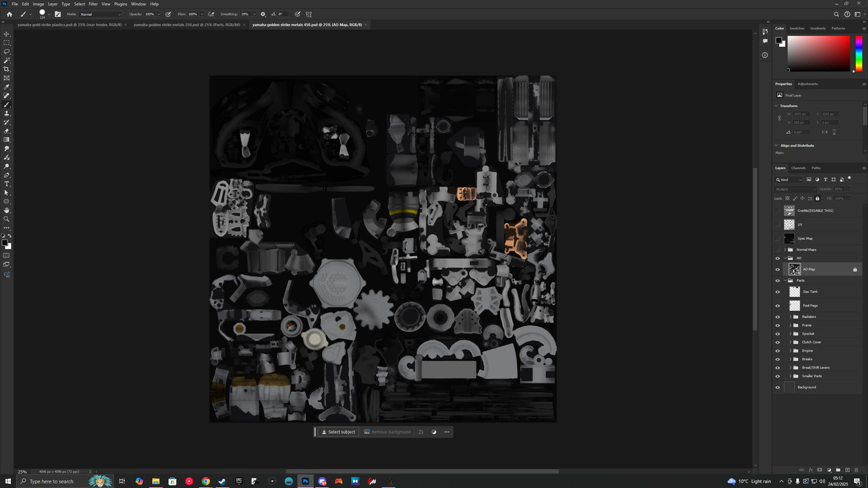This screenshot has width=868, height=488.
Task: Switch to yamaha golden strike metals 250 document
Action: tap(186, 25)
